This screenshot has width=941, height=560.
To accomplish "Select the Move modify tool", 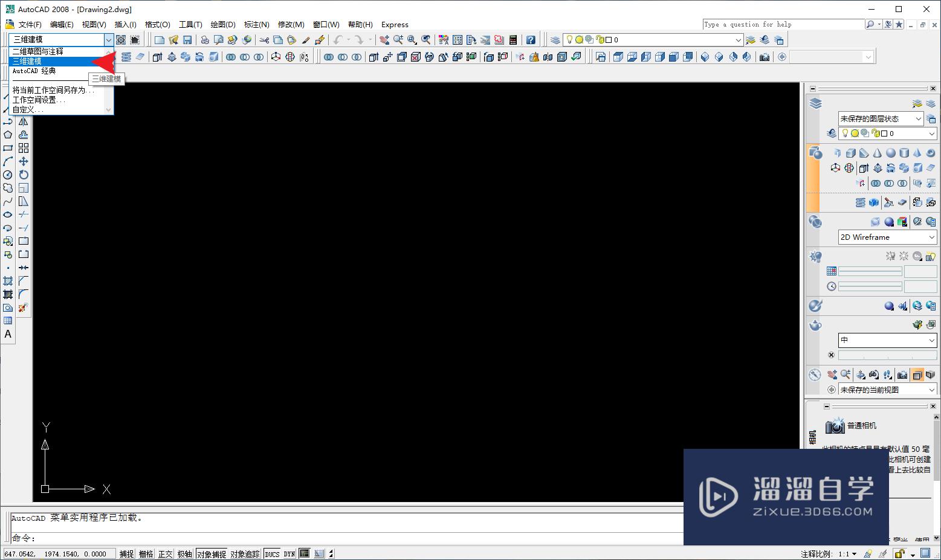I will tap(24, 161).
